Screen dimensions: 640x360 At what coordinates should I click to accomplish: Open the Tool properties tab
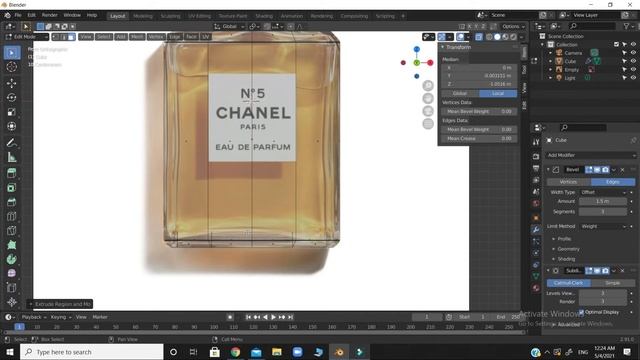click(x=536, y=142)
